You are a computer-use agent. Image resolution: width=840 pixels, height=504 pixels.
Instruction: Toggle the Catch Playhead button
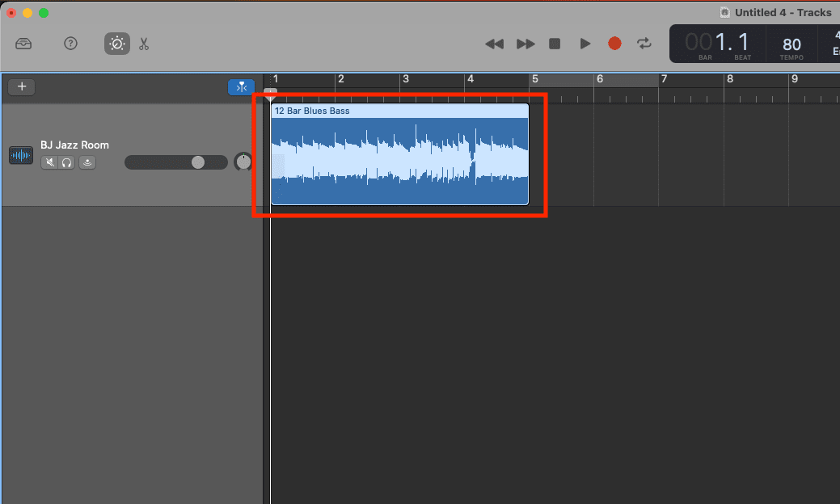coord(242,86)
